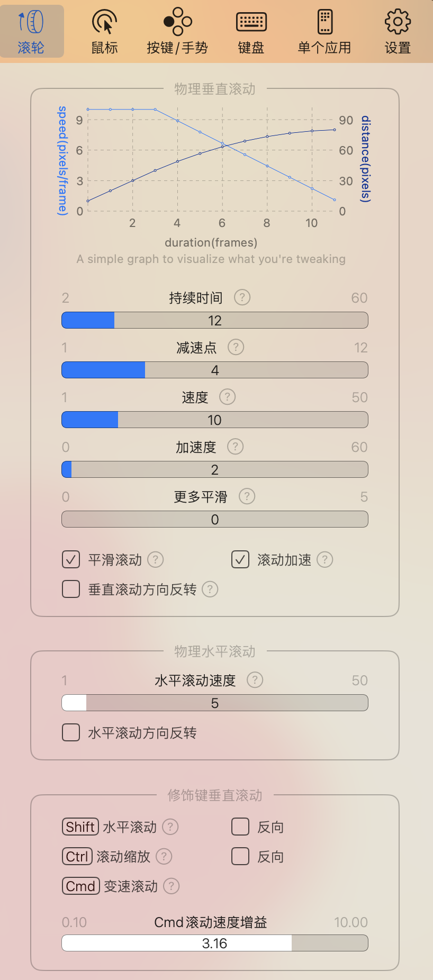Uncheck the 平滑滚动 checkbox
Viewport: 433px width, 980px height.
pyautogui.click(x=71, y=559)
